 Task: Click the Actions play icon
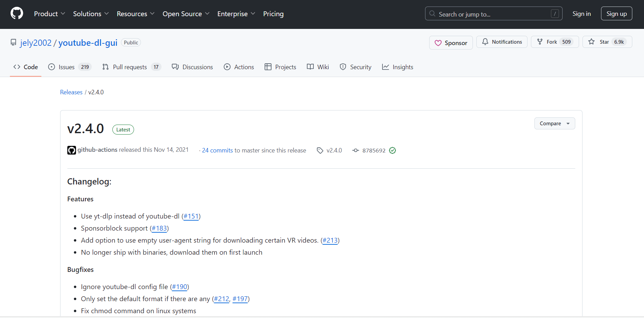(x=227, y=67)
